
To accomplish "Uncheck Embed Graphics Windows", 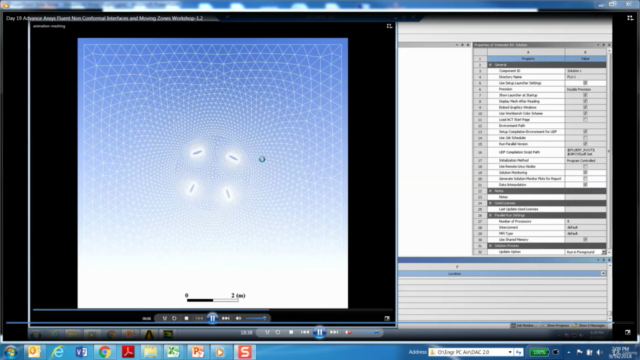I will coord(585,107).
